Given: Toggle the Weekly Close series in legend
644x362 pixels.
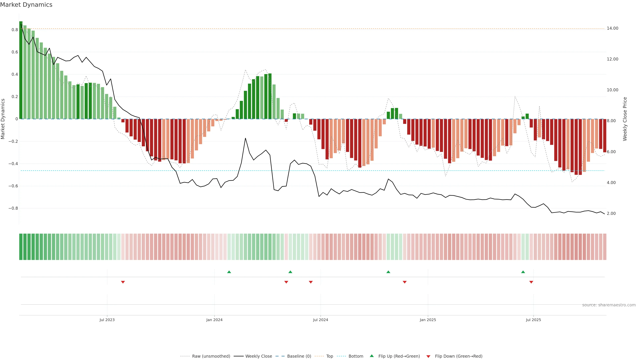Looking at the screenshot, I should tap(258, 356).
